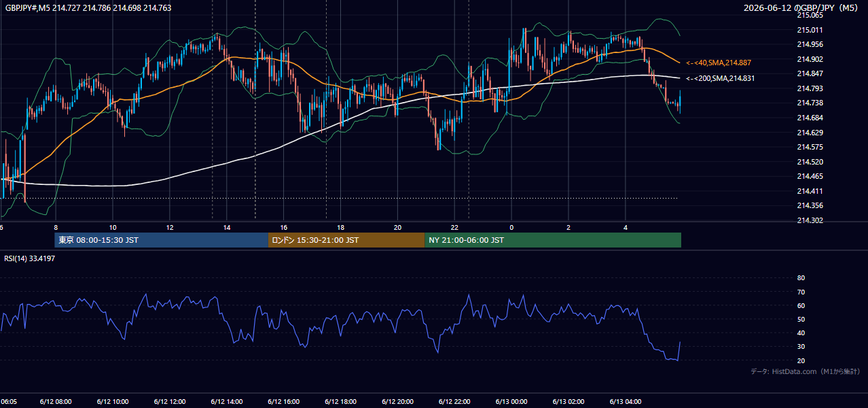The height and width of the screenshot is (408, 868).
Task: Click the price axis value 215.011
Action: [x=810, y=30]
